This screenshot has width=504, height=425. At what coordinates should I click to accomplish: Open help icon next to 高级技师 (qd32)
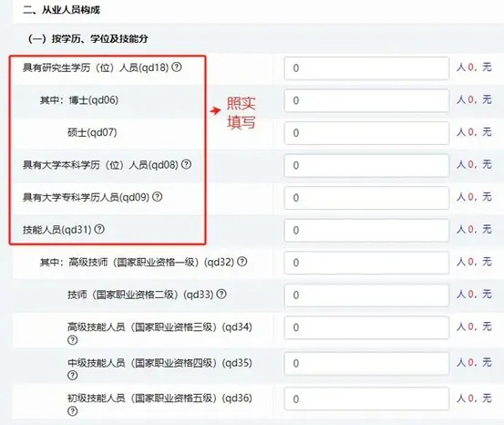click(x=242, y=262)
